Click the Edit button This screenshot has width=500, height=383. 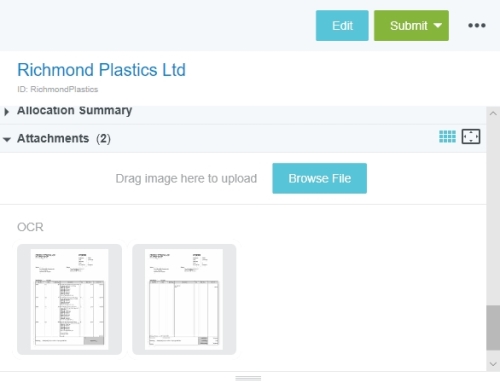pos(342,26)
